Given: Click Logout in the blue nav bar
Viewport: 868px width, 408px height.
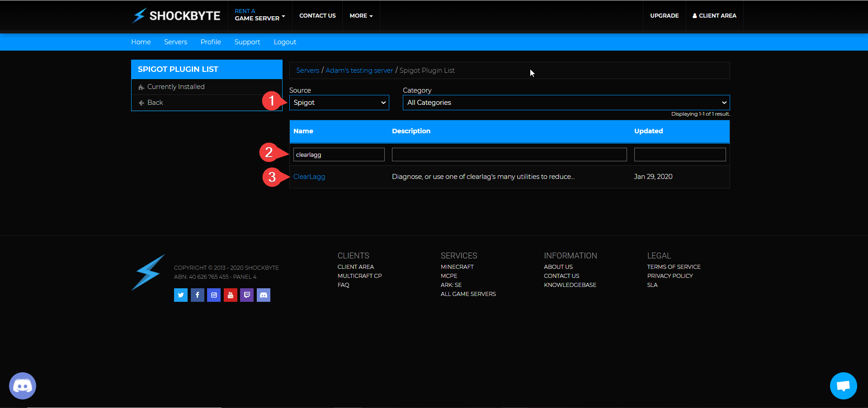Looking at the screenshot, I should pyautogui.click(x=285, y=42).
